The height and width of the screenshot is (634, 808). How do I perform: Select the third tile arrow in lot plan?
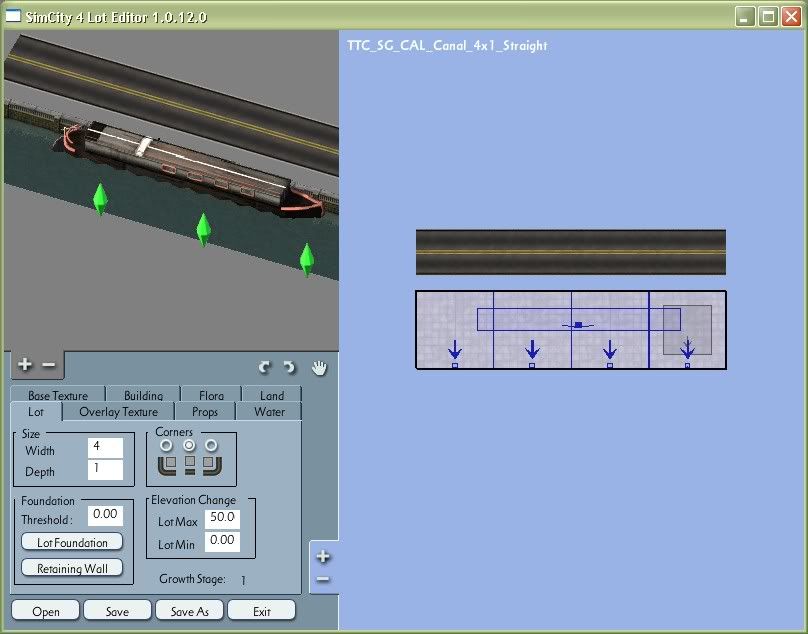610,350
